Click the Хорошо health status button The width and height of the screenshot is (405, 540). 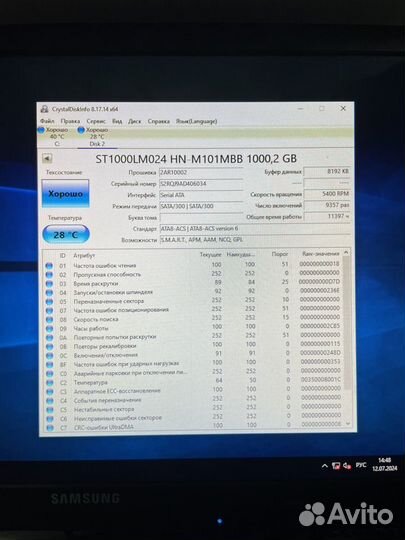(x=65, y=194)
